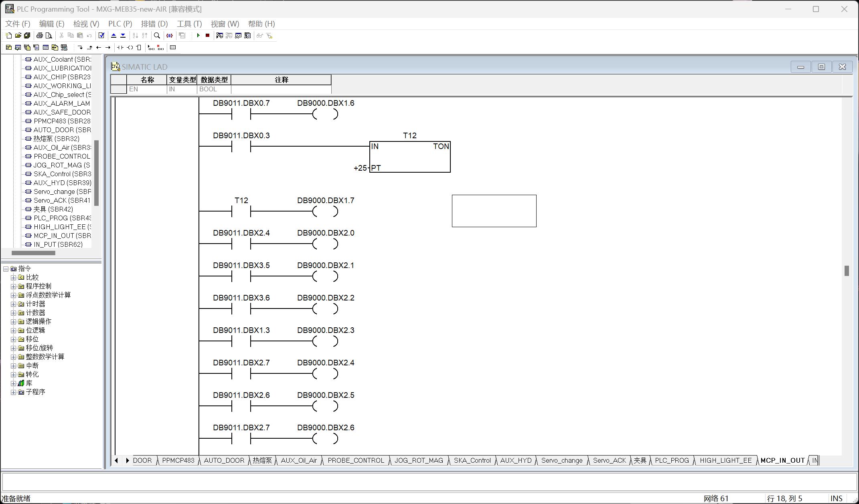Compile program with the checkmark icon
The height and width of the screenshot is (504, 859).
101,36
